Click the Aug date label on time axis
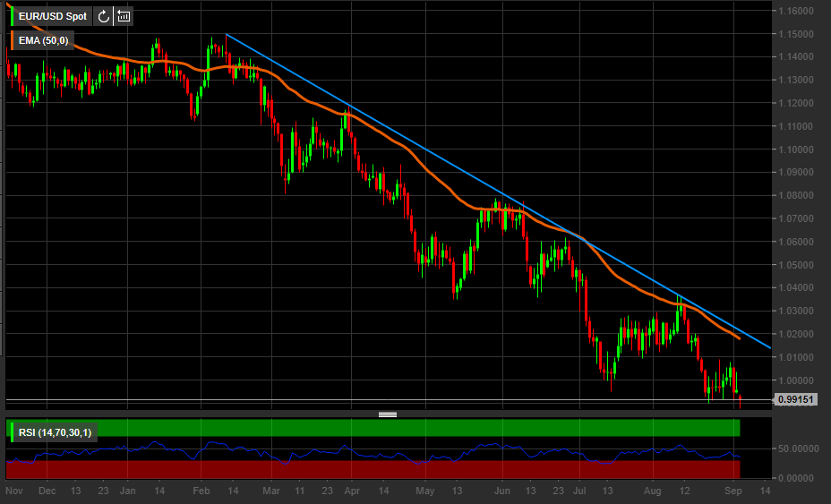Viewport: 831px width, 504px height. (653, 491)
